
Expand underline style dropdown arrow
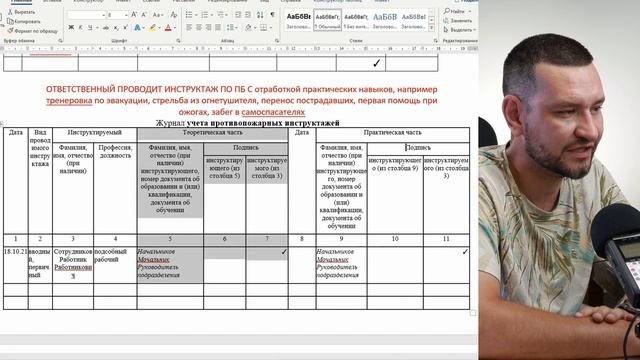97,28
